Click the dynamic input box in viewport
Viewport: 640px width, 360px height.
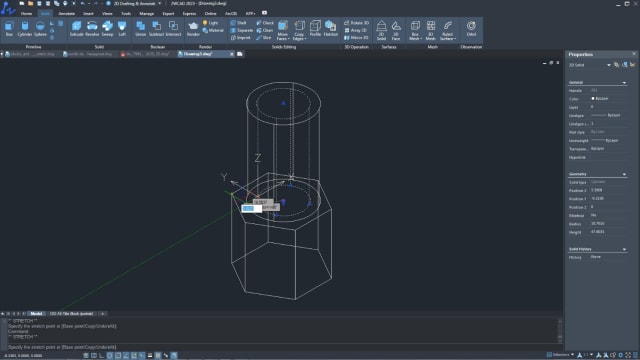(251, 209)
